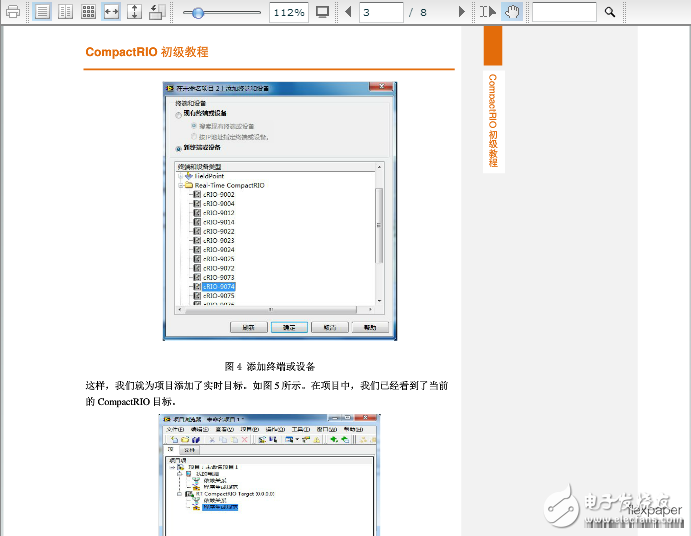Switch to two-page view

point(66,11)
